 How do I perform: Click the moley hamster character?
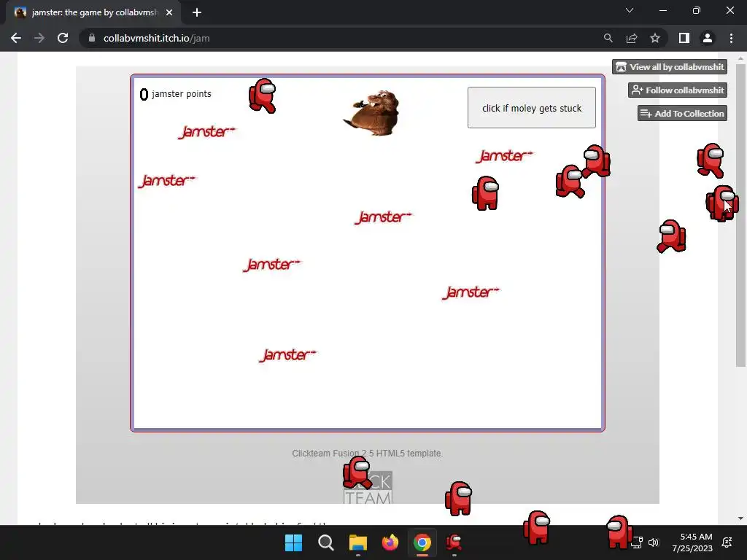pyautogui.click(x=373, y=113)
